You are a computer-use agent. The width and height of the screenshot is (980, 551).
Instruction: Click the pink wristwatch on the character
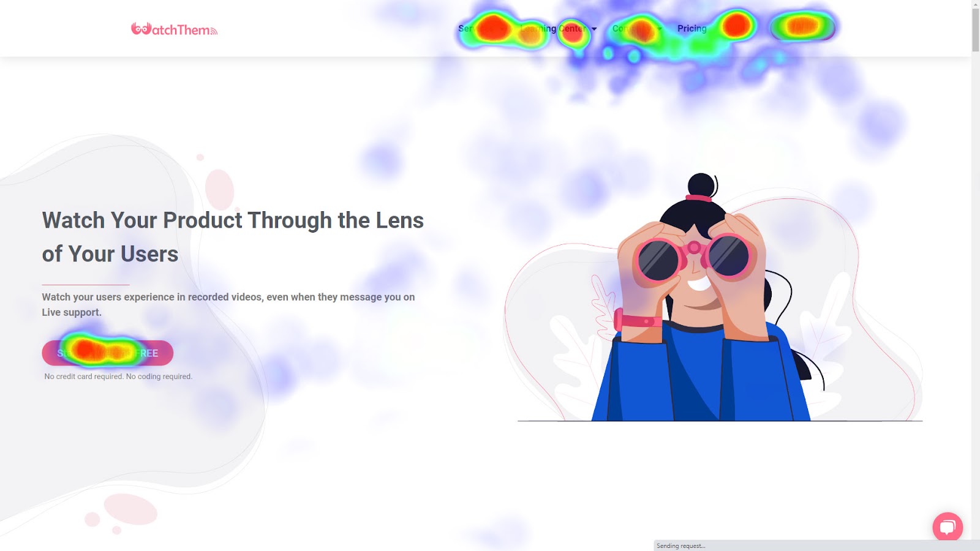tap(637, 320)
